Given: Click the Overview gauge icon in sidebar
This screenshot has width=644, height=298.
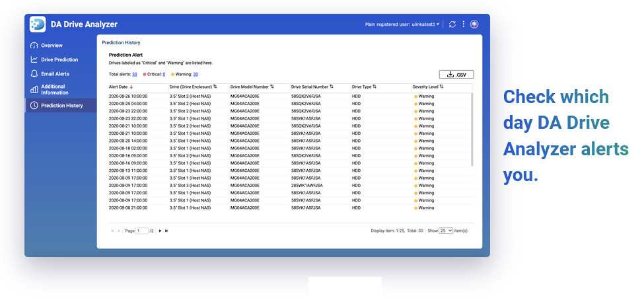Looking at the screenshot, I should 34,46.
